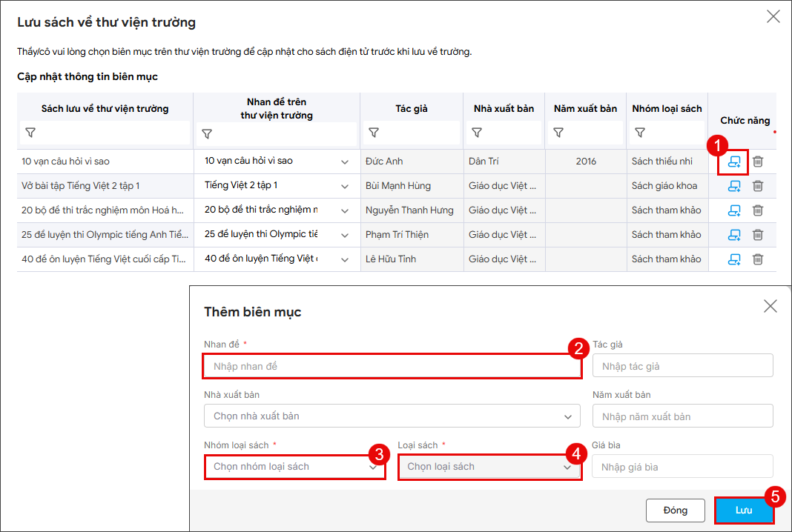Delete the 20 bộ đề thi trắc nghiệm row
The height and width of the screenshot is (532, 792).
click(758, 210)
